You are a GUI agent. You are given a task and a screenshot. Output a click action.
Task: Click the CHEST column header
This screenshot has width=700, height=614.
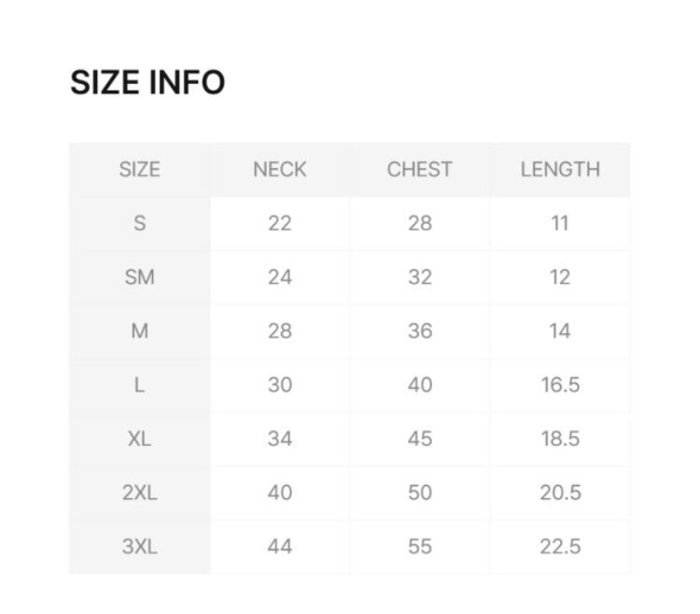coord(420,170)
